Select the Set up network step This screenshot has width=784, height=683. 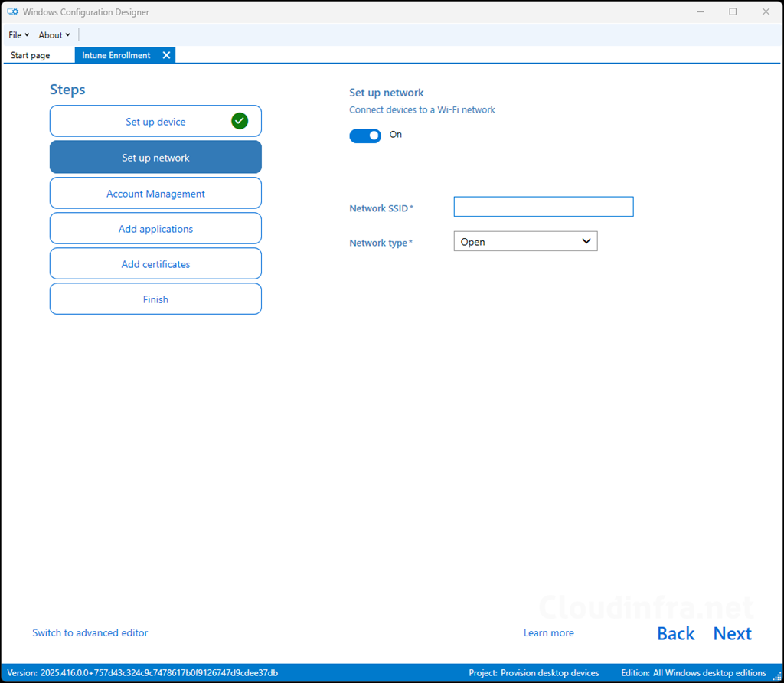(x=155, y=157)
